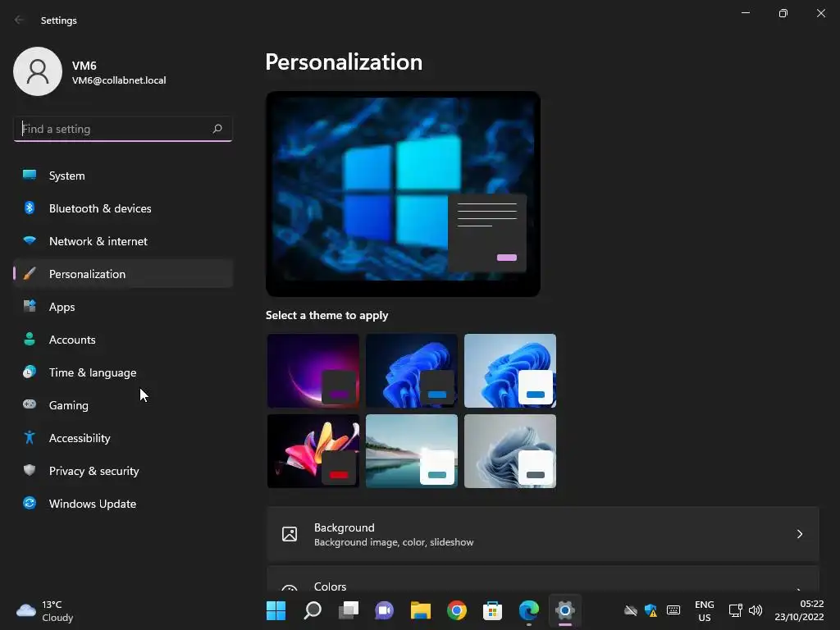Click the volume speaker tray icon
840x630 pixels.
(x=756, y=610)
